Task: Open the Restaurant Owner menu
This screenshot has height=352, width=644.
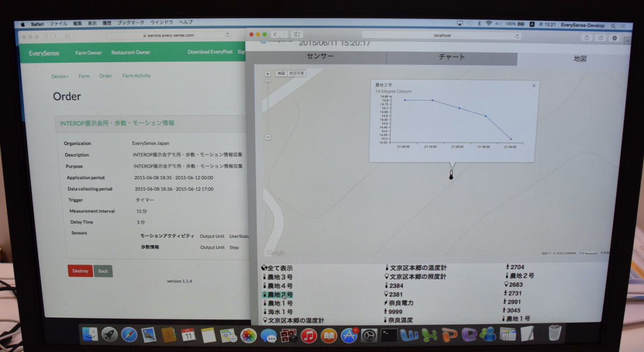Action: point(131,52)
